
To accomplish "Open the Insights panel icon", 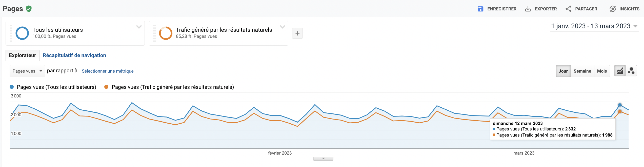I will pyautogui.click(x=613, y=9).
